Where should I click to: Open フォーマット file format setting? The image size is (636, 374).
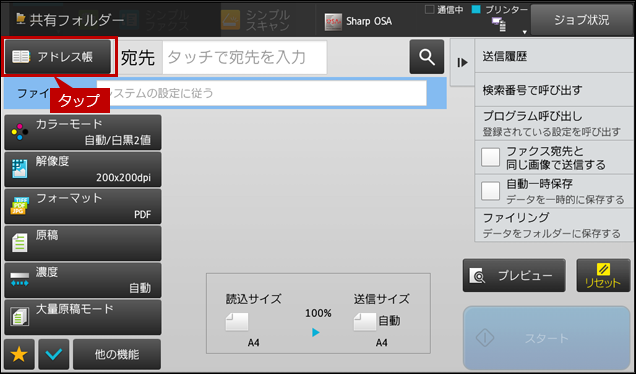[83, 206]
